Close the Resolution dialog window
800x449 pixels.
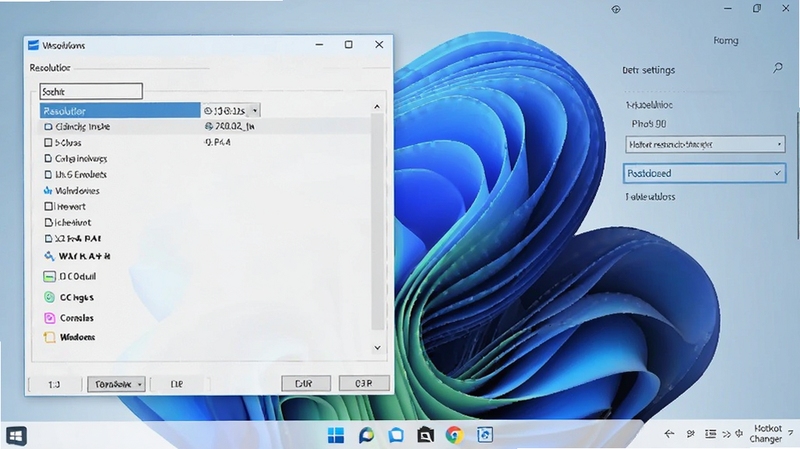(379, 45)
